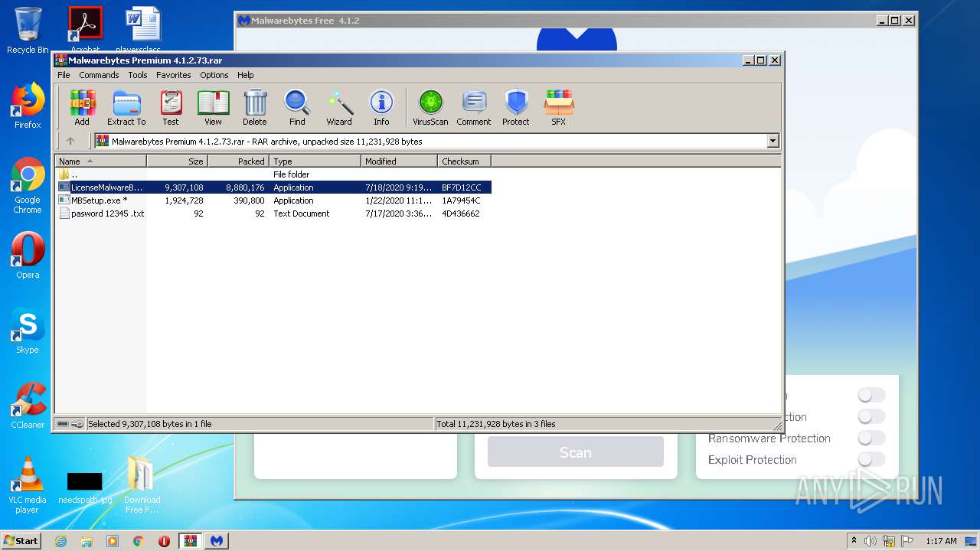Screen dimensions: 980x551
Task: Click the 4D436662 checksum value
Action: point(461,214)
